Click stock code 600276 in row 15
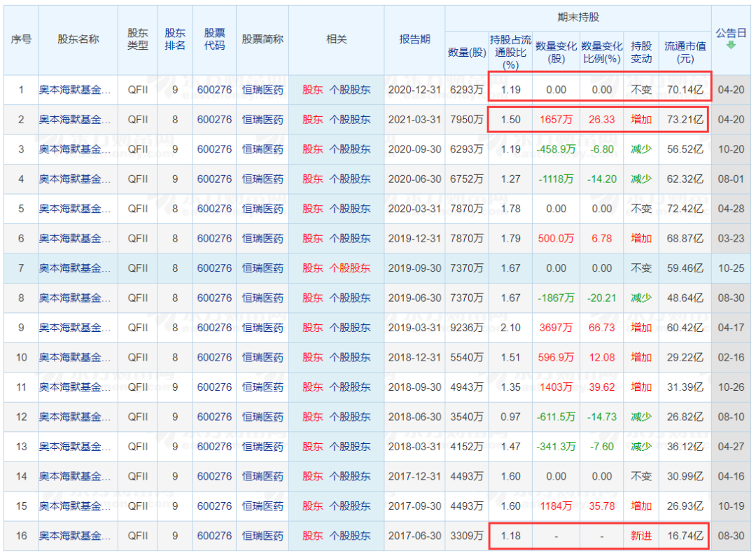This screenshot has width=756, height=556. 214,506
